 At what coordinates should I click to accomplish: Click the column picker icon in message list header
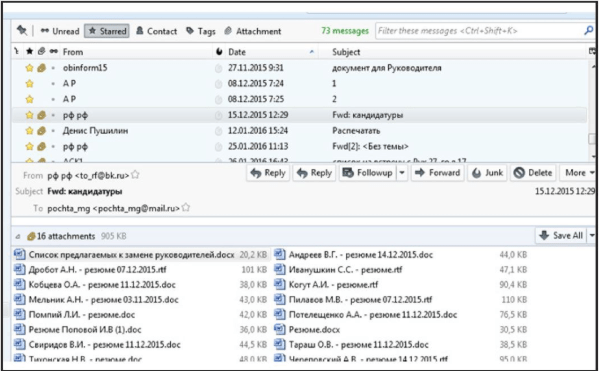(x=592, y=51)
